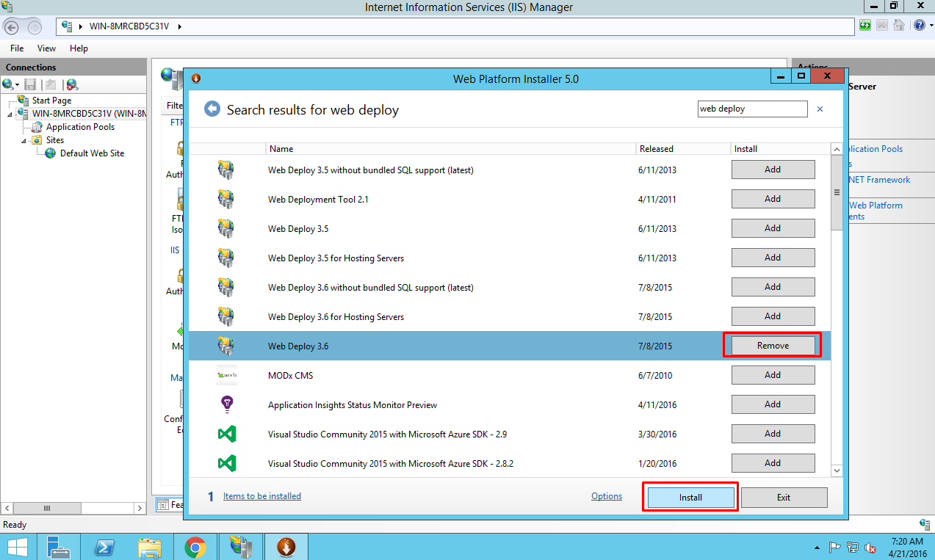This screenshot has width=935, height=560.
Task: Select "Web Deploy 3.5 without bundled SQL support (latest)"
Action: pyautogui.click(x=371, y=170)
